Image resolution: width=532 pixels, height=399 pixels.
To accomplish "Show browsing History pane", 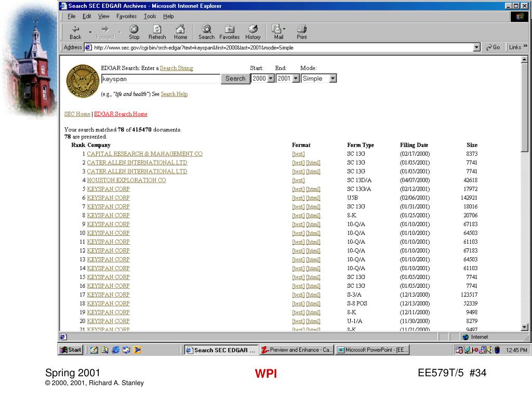I will click(x=253, y=32).
